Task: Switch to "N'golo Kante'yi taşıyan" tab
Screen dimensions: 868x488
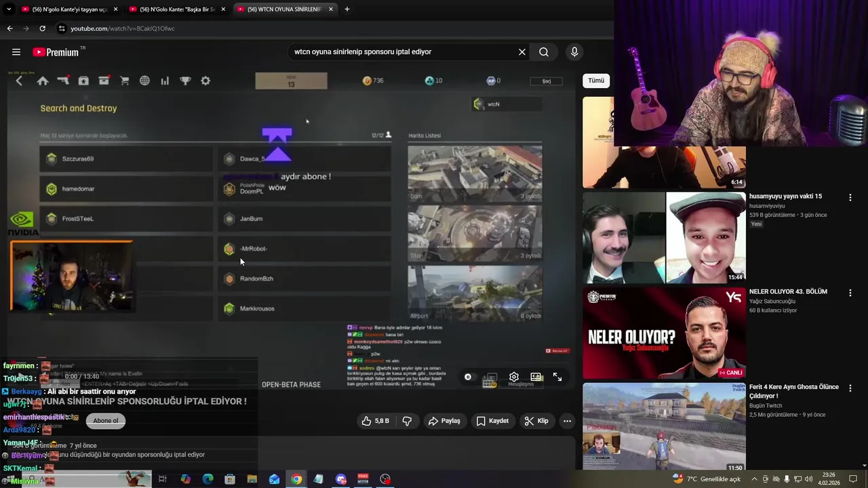Action: click(70, 9)
